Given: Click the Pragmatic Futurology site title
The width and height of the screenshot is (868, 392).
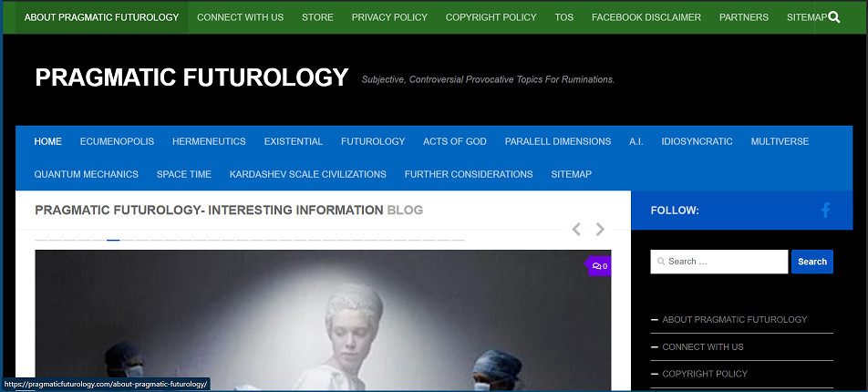Looking at the screenshot, I should pyautogui.click(x=191, y=77).
